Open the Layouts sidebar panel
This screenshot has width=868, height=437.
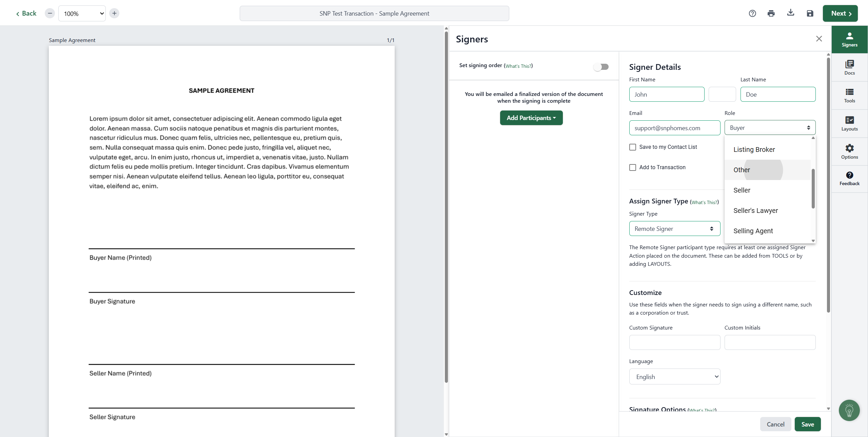tap(849, 123)
